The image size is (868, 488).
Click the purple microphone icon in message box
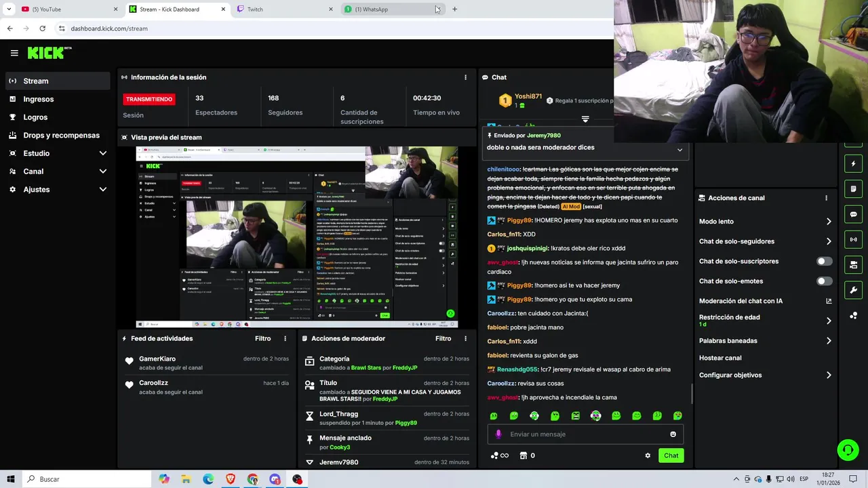pos(498,434)
